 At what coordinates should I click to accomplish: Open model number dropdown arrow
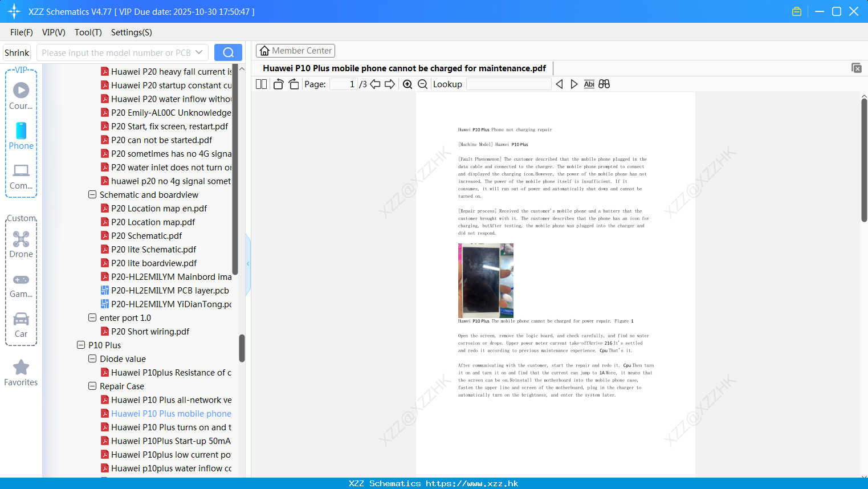point(199,52)
